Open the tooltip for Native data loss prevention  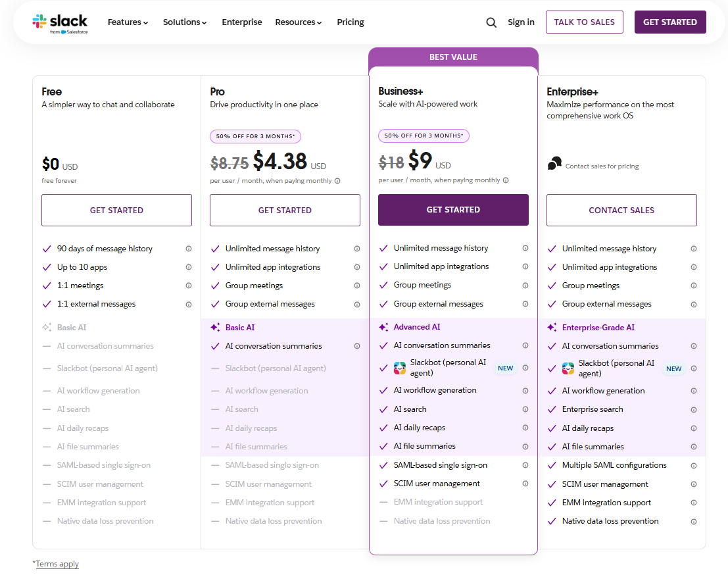693,520
